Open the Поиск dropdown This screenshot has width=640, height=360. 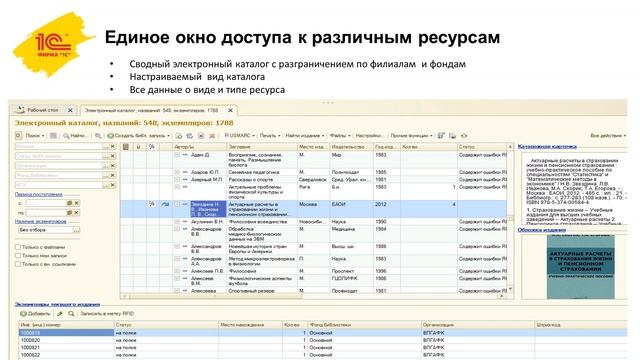coord(35,136)
